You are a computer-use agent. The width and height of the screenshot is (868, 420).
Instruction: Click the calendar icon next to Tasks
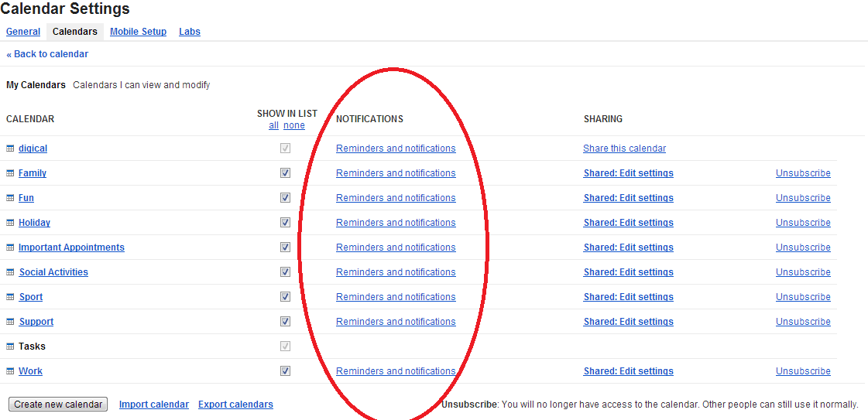[10, 347]
